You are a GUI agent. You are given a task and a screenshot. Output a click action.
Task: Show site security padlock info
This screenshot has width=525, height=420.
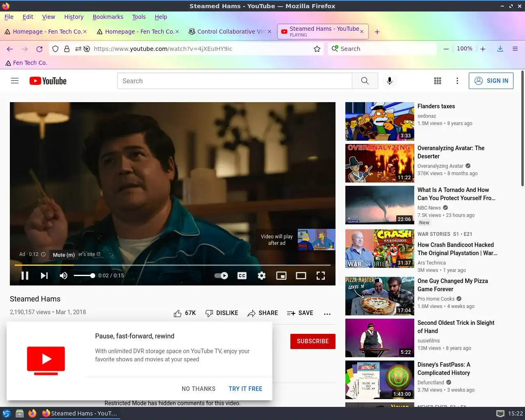tap(67, 49)
